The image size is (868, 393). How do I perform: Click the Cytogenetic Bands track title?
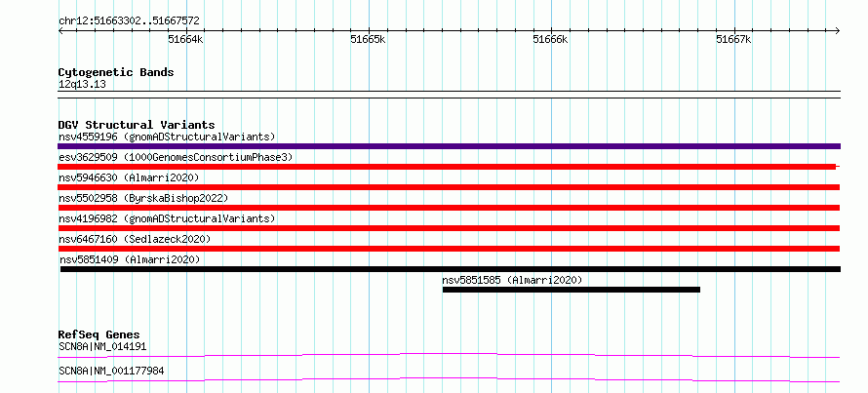click(x=116, y=72)
